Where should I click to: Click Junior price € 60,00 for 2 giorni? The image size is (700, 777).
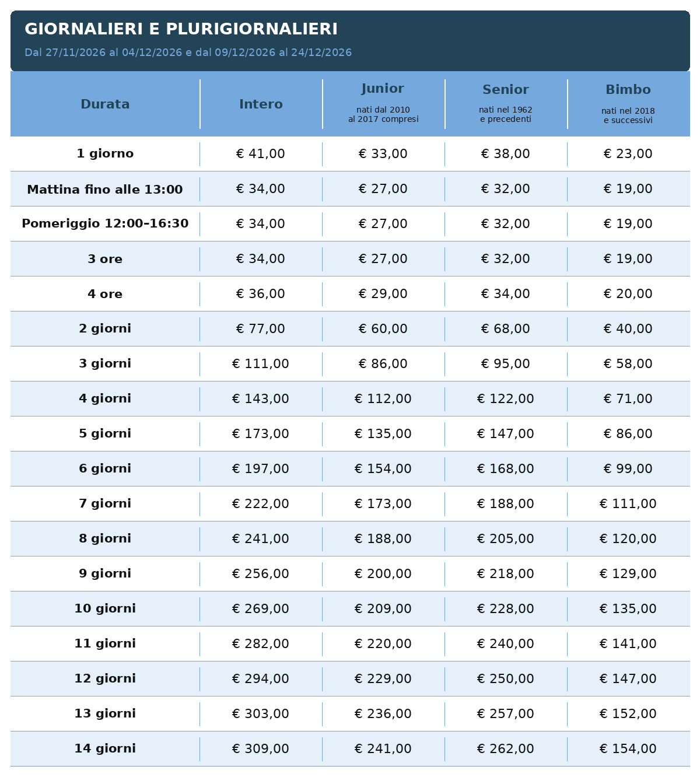383,329
